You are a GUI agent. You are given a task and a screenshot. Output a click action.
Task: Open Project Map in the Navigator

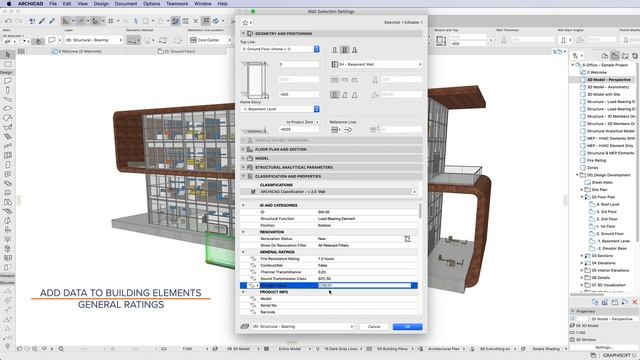[605, 56]
